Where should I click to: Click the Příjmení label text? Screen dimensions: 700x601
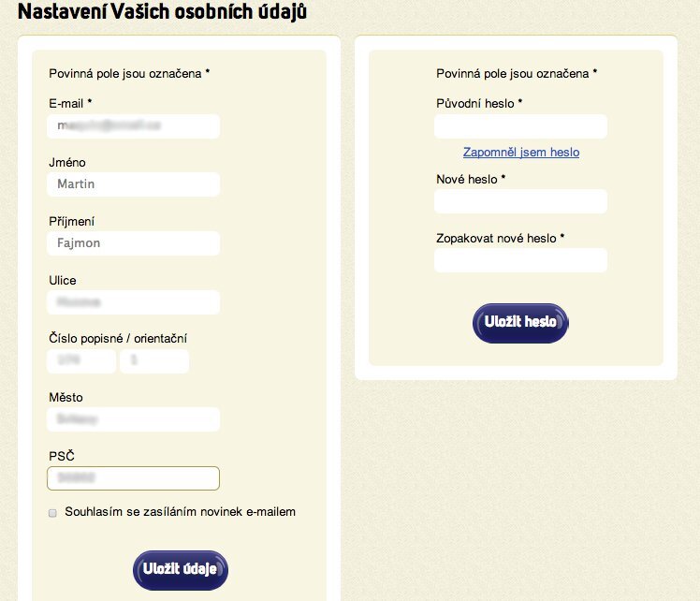(71, 222)
